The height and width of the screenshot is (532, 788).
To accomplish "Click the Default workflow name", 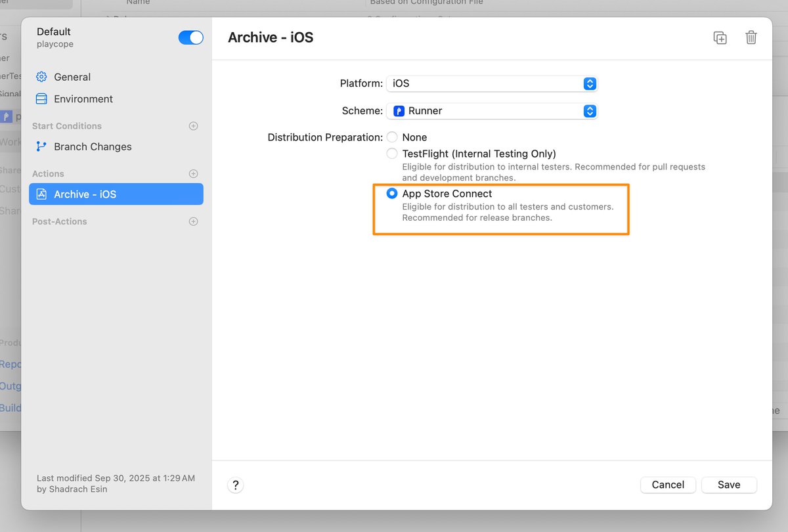I will (54, 32).
